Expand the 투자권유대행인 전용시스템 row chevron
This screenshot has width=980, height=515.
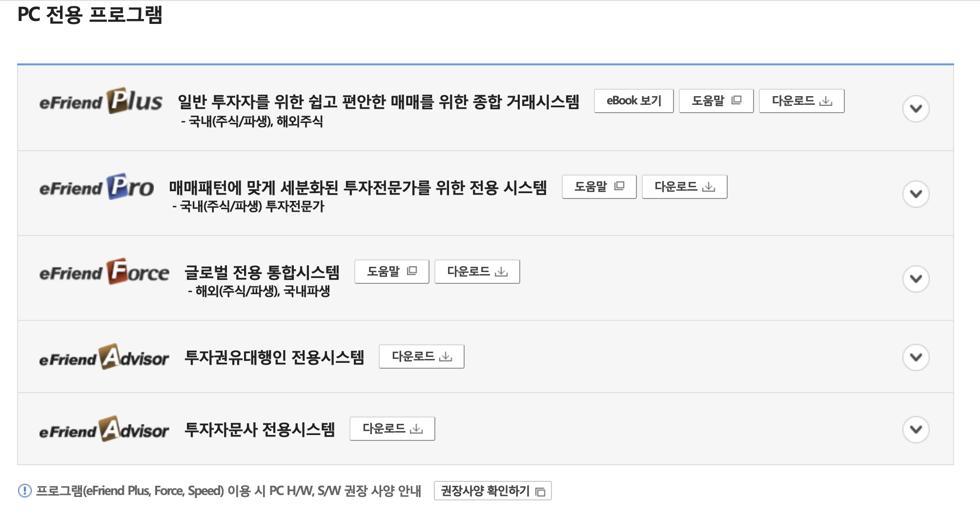[x=916, y=357]
